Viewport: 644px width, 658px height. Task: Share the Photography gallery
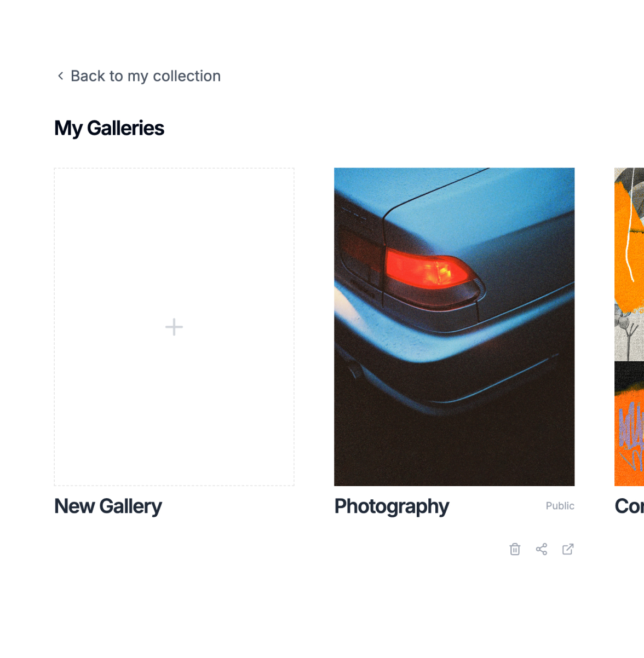tap(542, 549)
